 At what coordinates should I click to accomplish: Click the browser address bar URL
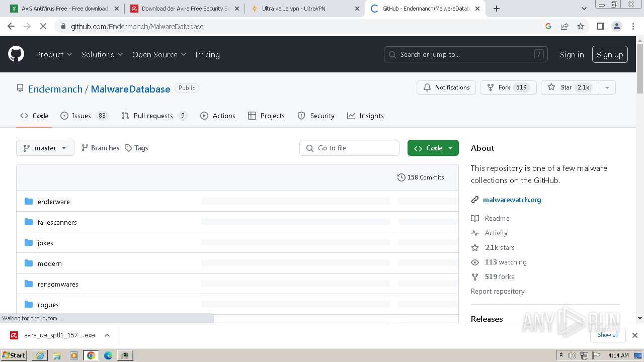[137, 26]
